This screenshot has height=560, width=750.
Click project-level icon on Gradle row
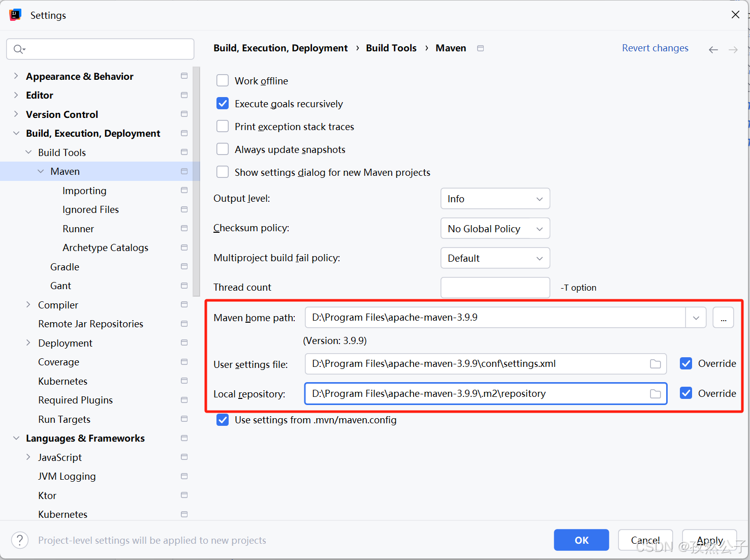pyautogui.click(x=184, y=267)
